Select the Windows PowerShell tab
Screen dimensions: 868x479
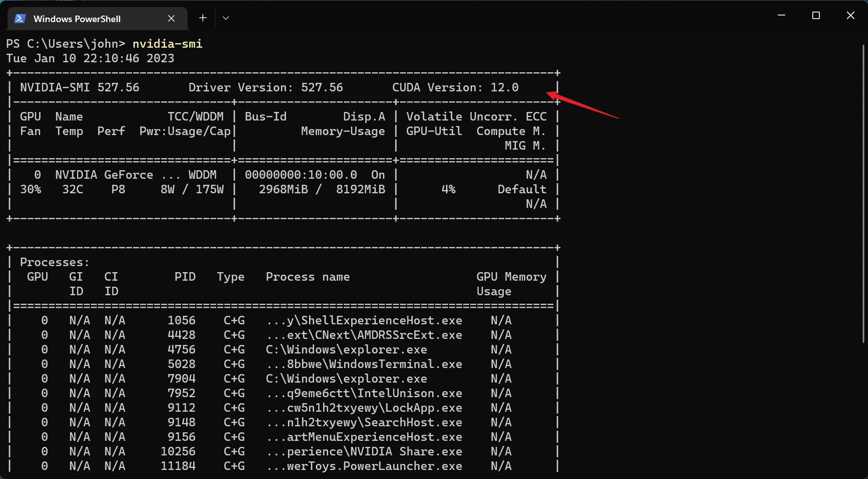click(x=98, y=19)
